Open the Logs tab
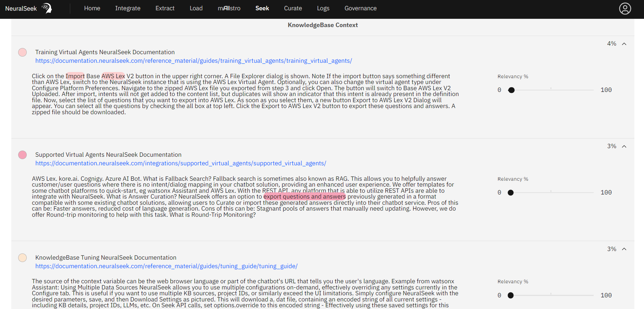 tap(323, 8)
